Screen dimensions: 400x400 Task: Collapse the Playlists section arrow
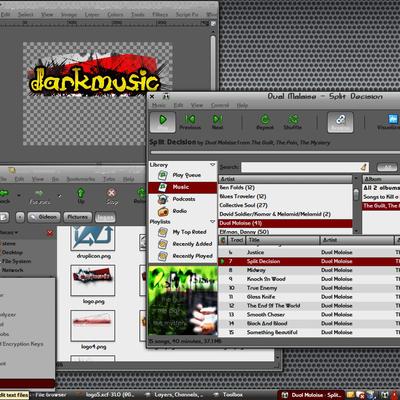click(212, 222)
